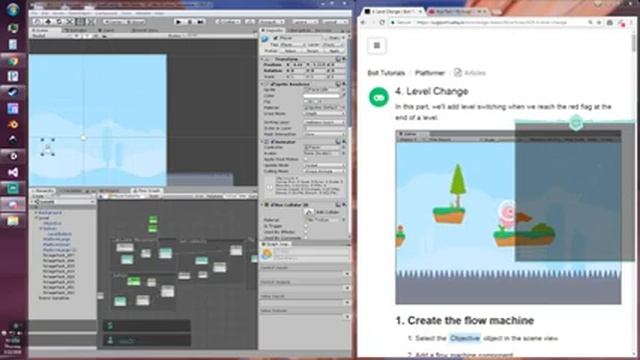
Task: Click the browser back arrow
Action: coord(363,22)
